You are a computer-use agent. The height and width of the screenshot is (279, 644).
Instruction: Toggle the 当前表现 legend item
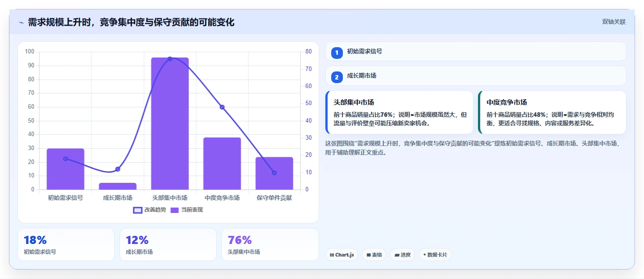click(186, 210)
